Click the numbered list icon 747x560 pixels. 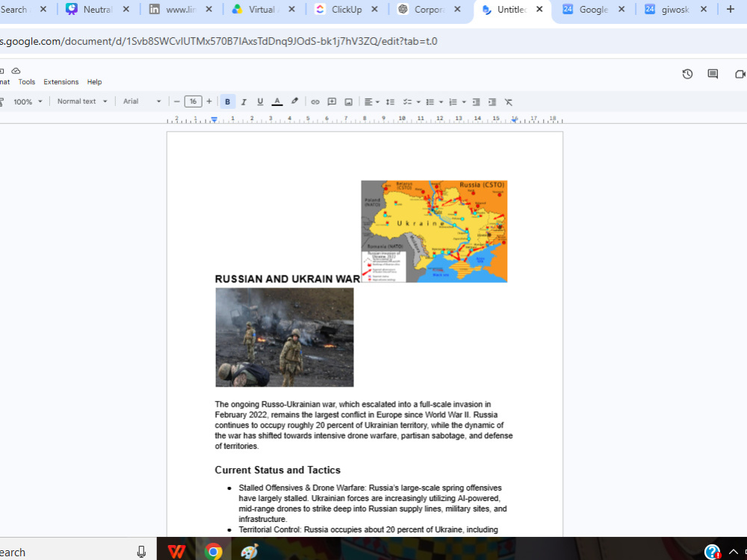tap(453, 102)
